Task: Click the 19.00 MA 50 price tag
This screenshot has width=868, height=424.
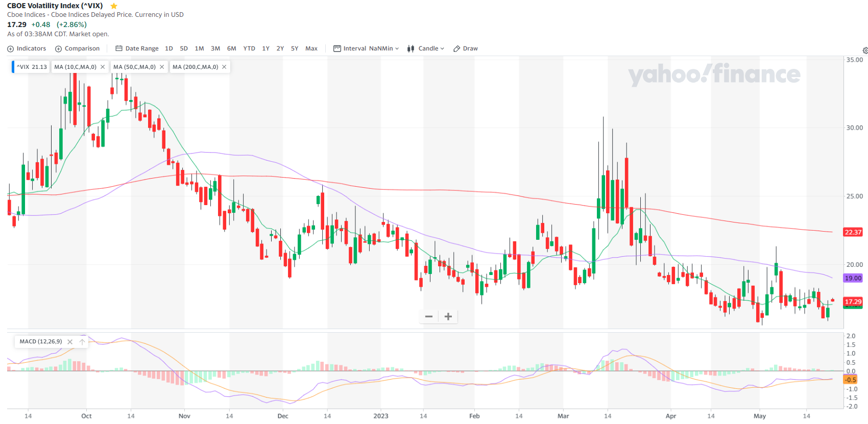Action: click(x=853, y=278)
